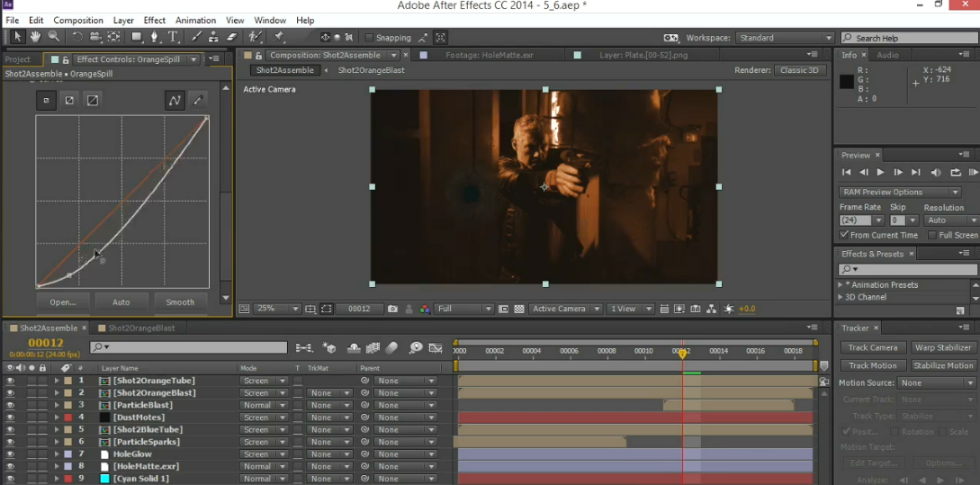The height and width of the screenshot is (485, 980).
Task: Show channel and color management settings
Action: [x=425, y=309]
